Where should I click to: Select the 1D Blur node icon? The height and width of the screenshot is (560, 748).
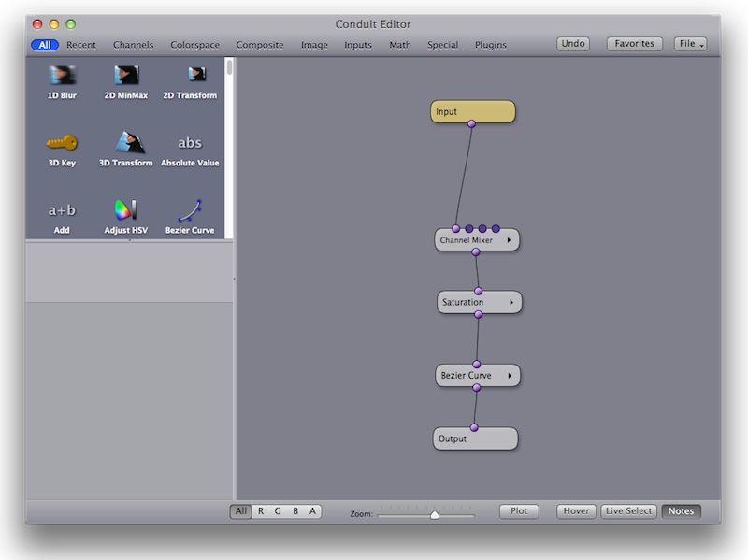62,76
